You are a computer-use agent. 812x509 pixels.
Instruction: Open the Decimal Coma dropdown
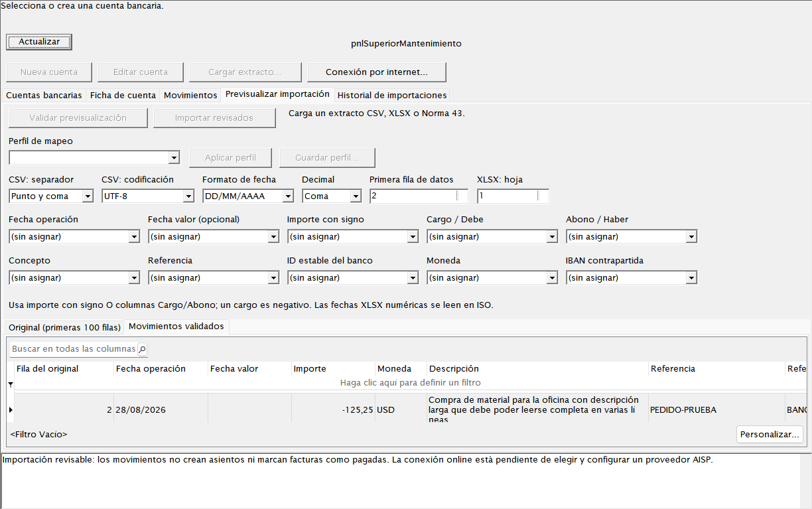356,196
